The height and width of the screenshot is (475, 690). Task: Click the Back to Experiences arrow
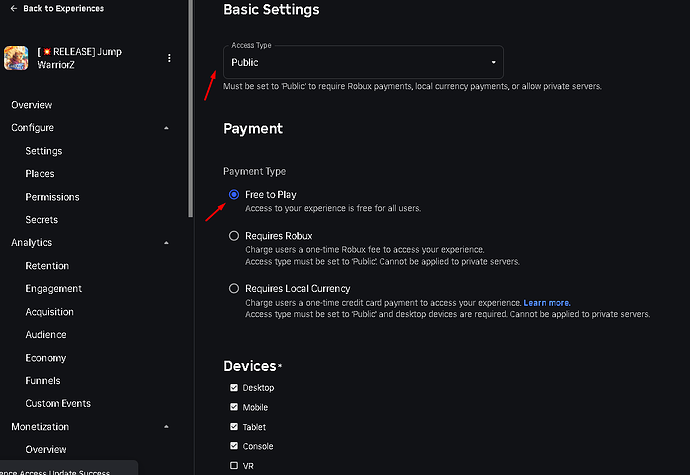point(12,9)
